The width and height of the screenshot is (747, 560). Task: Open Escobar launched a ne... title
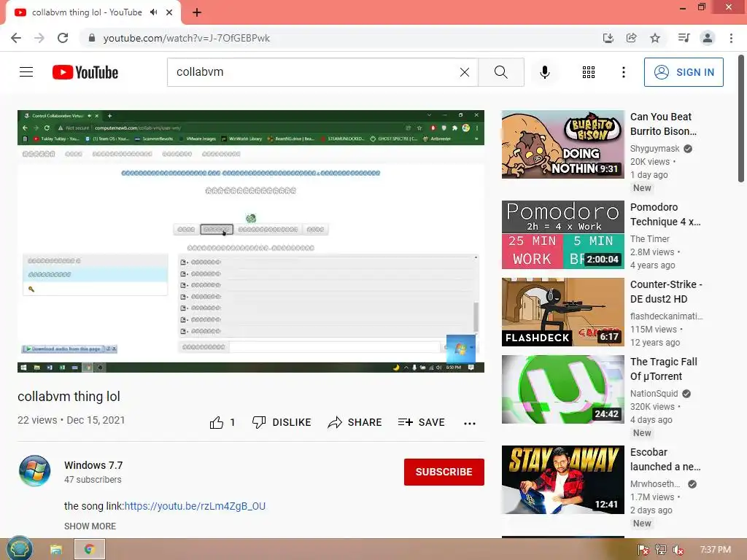[x=665, y=459]
